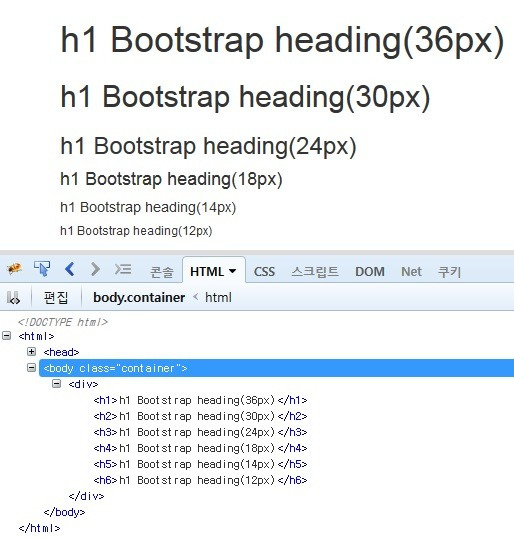Switch to the 쿠키 tab

point(449,272)
